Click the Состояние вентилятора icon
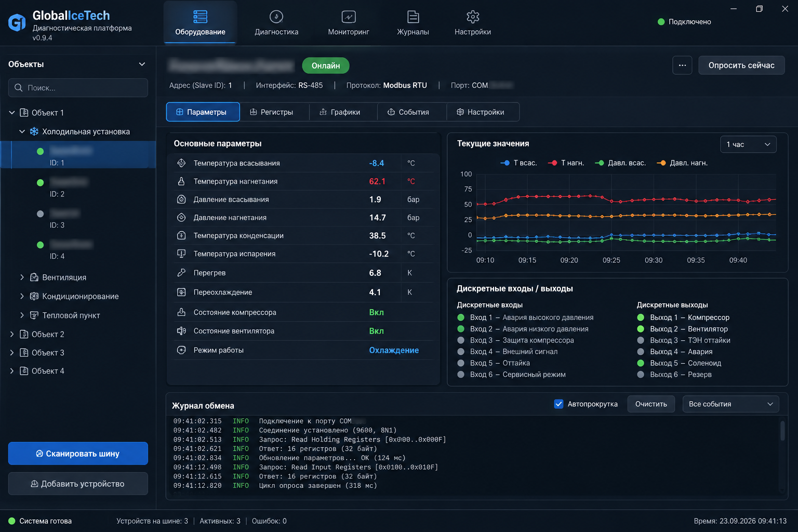 point(181,331)
